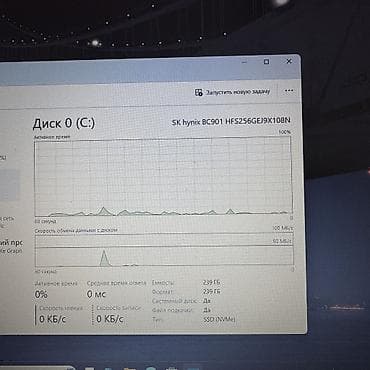Select the highlighted disk item in sidebar
370x370 pixels.
(x=9, y=185)
